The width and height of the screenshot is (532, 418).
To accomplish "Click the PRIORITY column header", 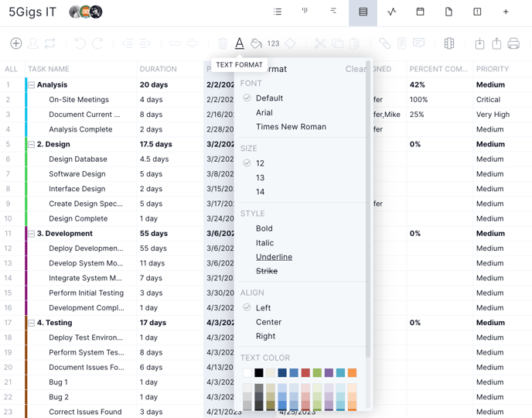I will tap(493, 69).
